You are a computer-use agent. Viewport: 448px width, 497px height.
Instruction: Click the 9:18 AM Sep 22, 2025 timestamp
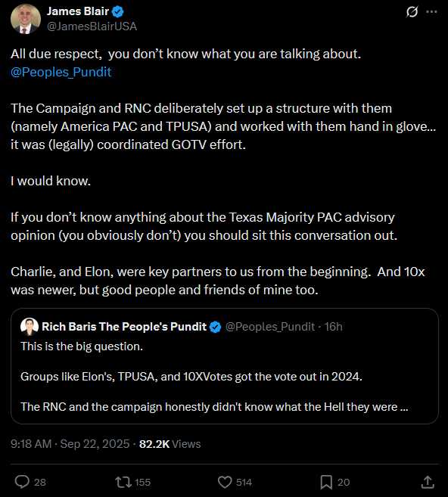(70, 444)
